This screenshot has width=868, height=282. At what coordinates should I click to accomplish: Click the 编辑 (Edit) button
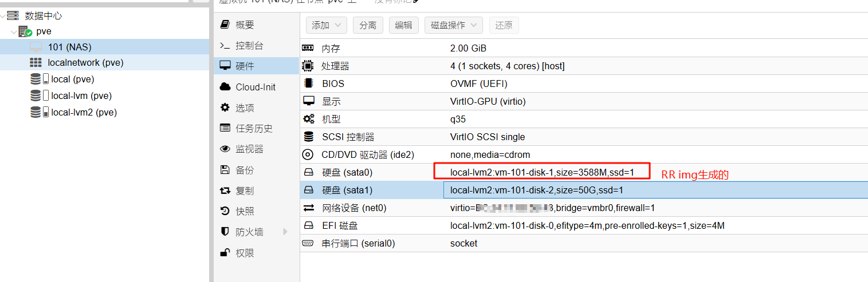point(403,25)
